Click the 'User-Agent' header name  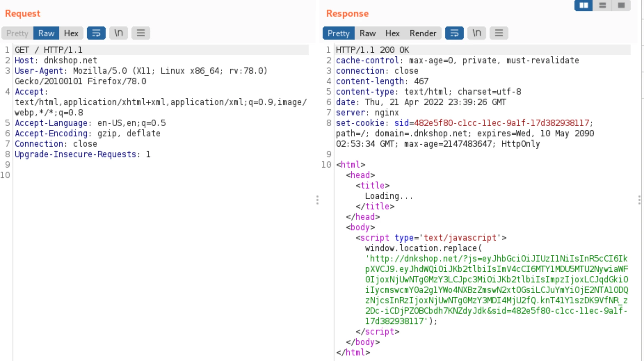(39, 71)
